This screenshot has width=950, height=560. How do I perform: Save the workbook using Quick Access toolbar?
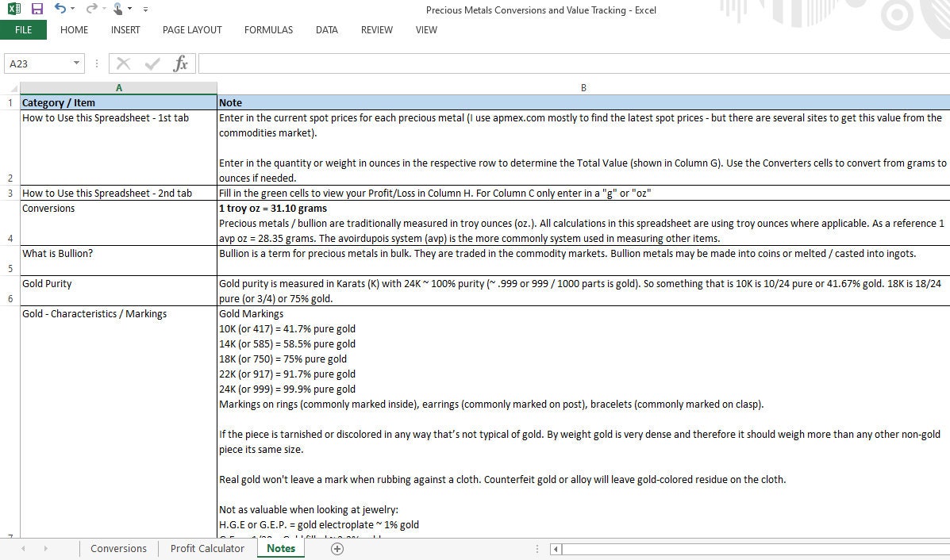coord(37,10)
